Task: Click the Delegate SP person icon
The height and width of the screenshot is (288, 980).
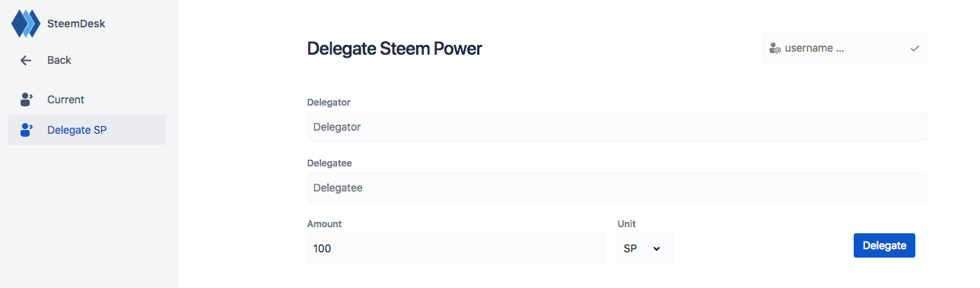Action: pos(27,130)
